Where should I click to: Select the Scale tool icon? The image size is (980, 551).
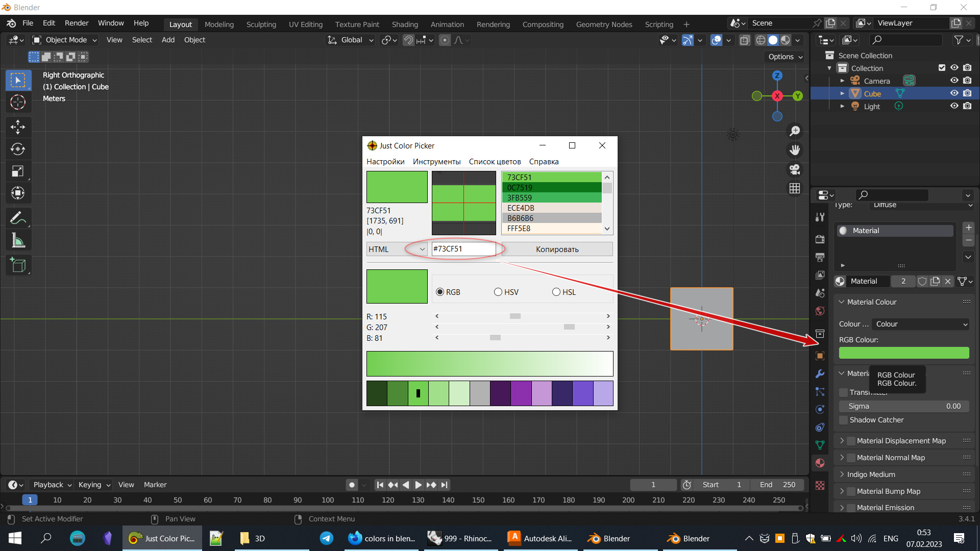pyautogui.click(x=18, y=171)
